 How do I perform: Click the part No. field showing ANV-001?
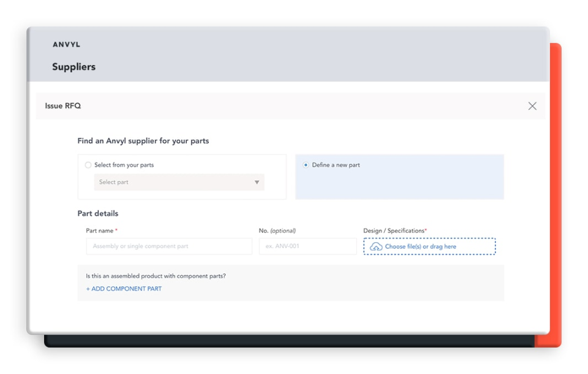307,246
